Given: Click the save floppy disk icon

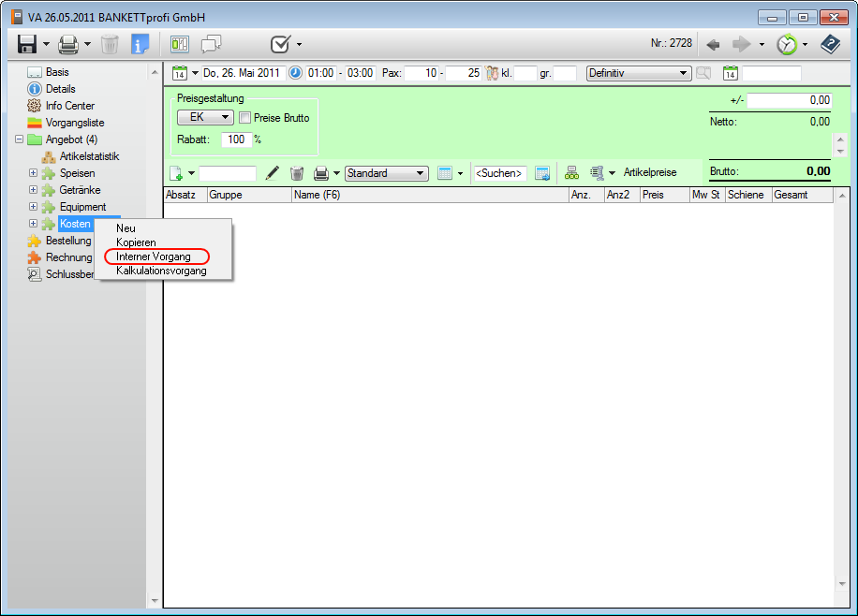Looking at the screenshot, I should (x=27, y=44).
